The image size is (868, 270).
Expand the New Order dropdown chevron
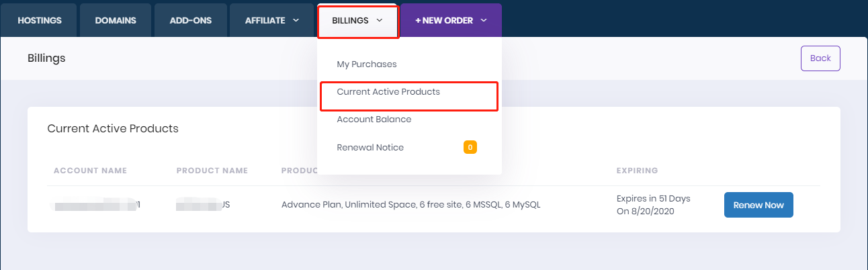click(x=484, y=20)
